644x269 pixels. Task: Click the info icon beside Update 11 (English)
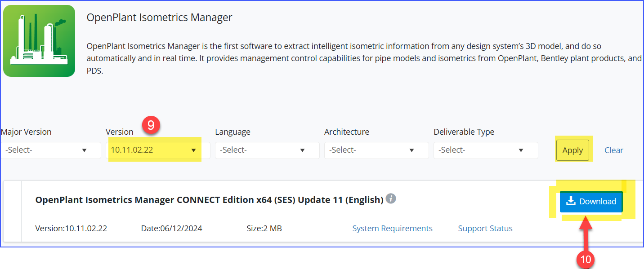click(x=391, y=198)
